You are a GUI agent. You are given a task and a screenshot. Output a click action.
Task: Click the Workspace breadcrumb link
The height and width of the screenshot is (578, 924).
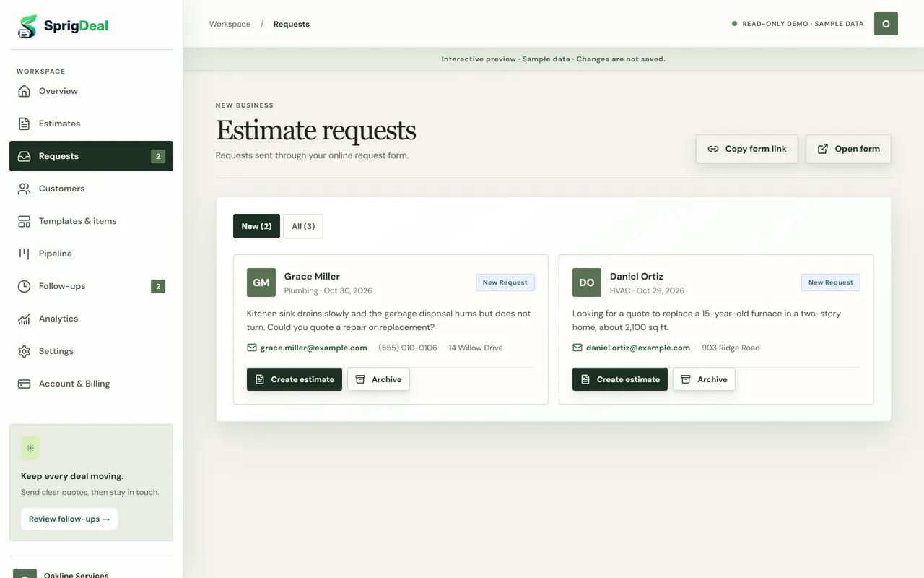[230, 24]
